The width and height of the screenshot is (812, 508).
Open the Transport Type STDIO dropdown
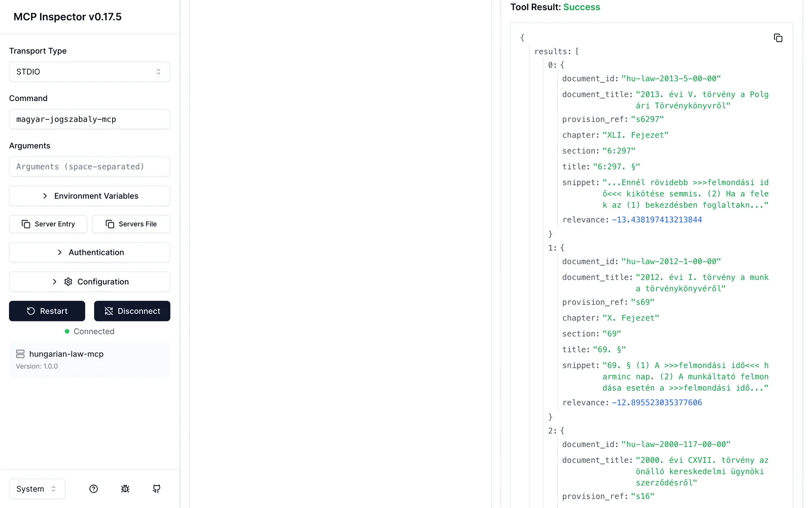tap(89, 72)
